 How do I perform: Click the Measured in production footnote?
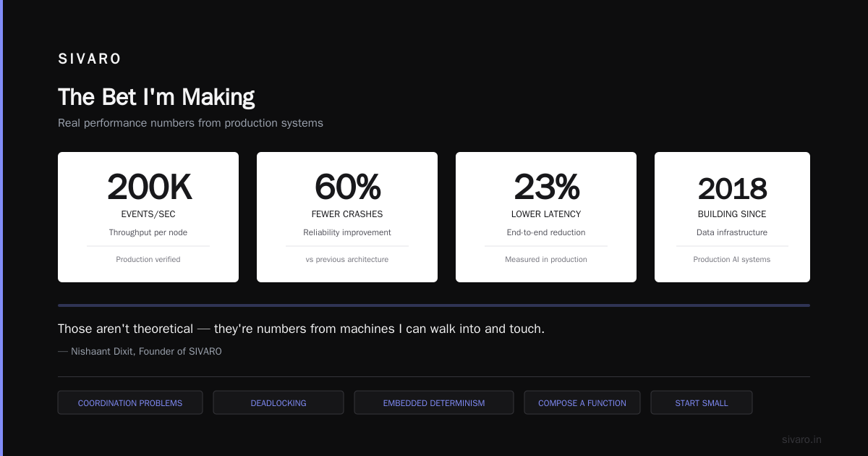click(x=546, y=259)
